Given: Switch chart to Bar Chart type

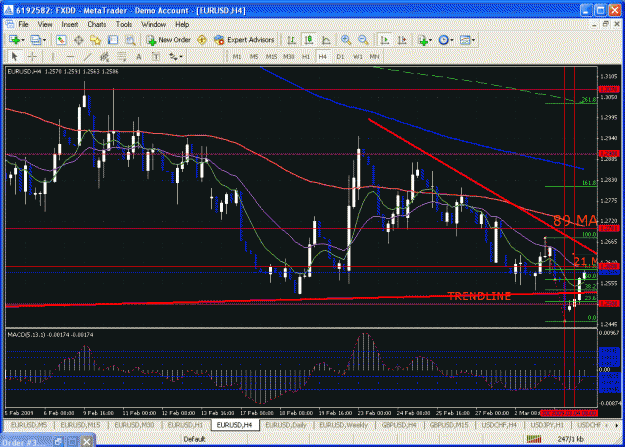Looking at the screenshot, I should [x=291, y=40].
